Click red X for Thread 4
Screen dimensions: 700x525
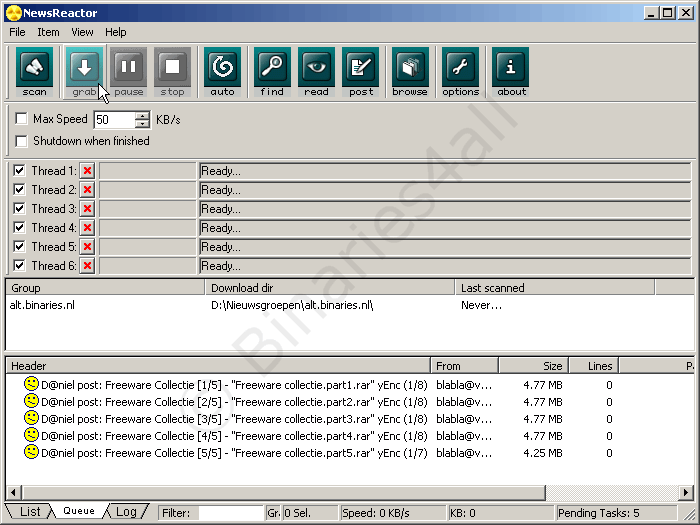[x=87, y=228]
